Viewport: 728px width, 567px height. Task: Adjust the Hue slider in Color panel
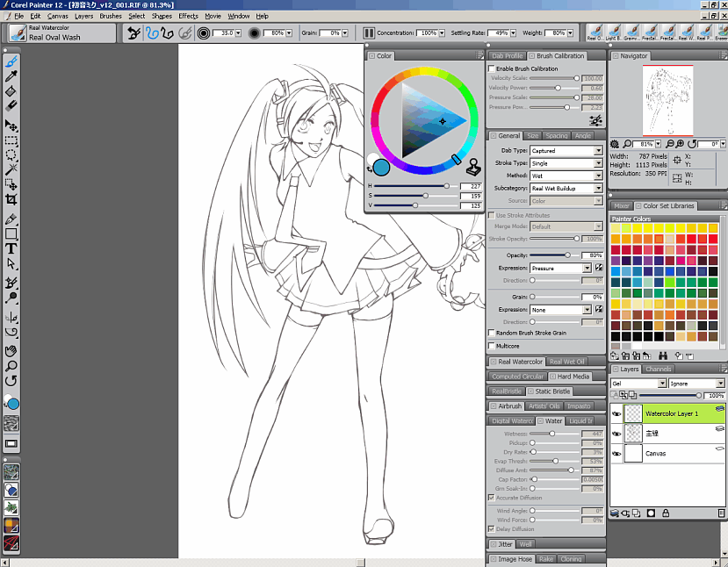point(416,186)
